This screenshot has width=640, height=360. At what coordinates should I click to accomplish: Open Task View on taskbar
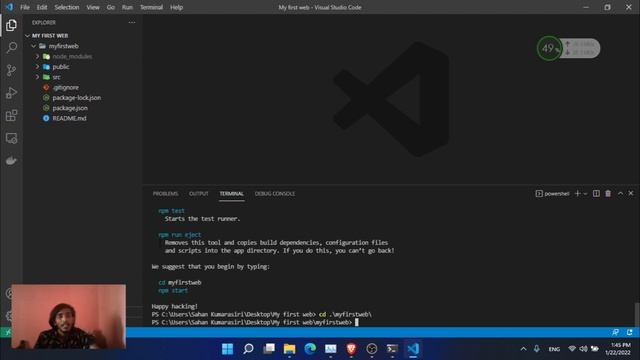pos(269,349)
